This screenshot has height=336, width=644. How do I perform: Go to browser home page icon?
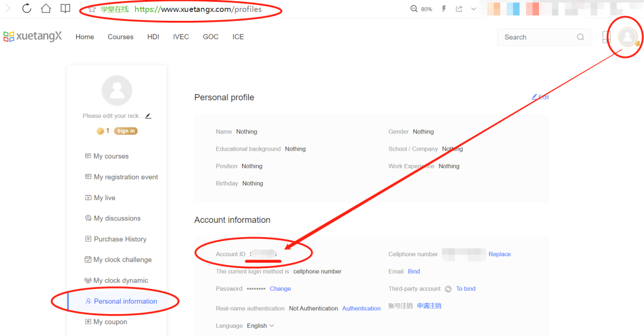pos(46,8)
